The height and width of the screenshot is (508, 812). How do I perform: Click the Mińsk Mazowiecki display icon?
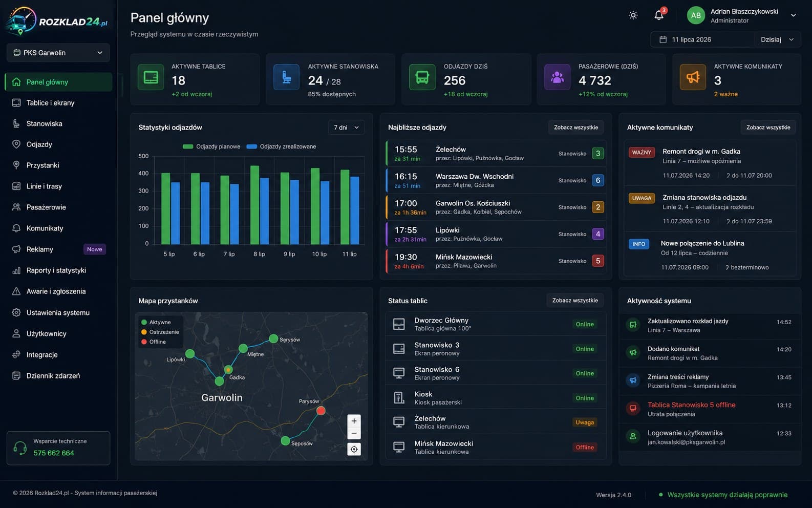point(399,447)
